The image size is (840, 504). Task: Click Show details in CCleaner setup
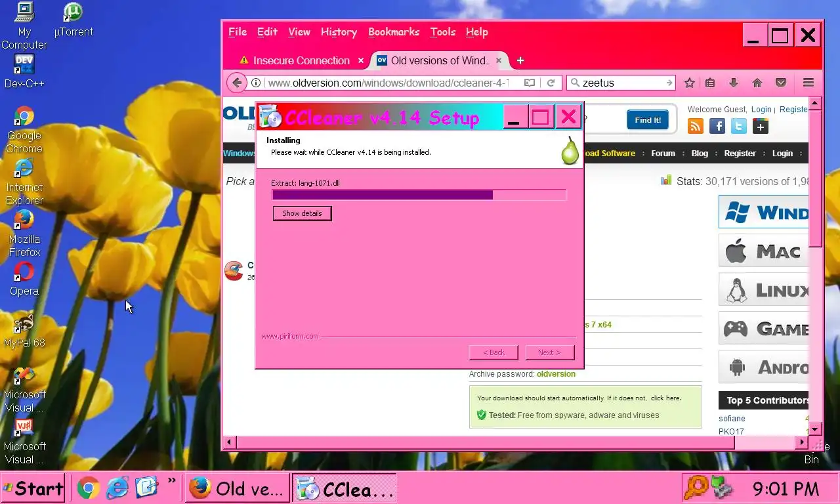tap(302, 213)
